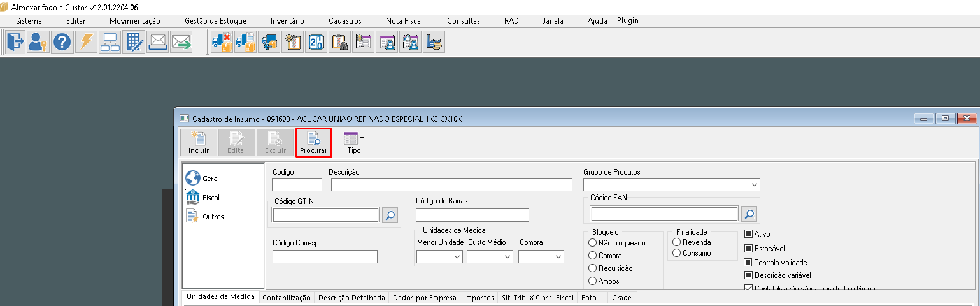Click the Excluir button
The width and height of the screenshot is (980, 306).
click(x=275, y=143)
